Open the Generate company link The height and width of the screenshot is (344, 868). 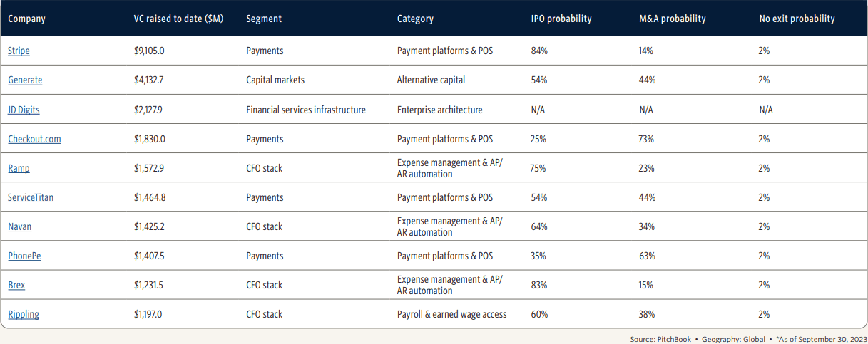[25, 80]
